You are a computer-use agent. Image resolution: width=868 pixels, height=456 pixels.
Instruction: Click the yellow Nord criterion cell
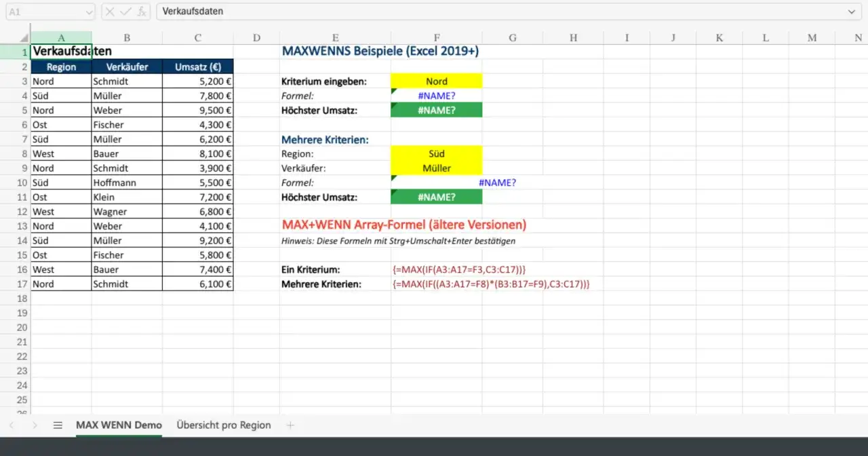(437, 81)
